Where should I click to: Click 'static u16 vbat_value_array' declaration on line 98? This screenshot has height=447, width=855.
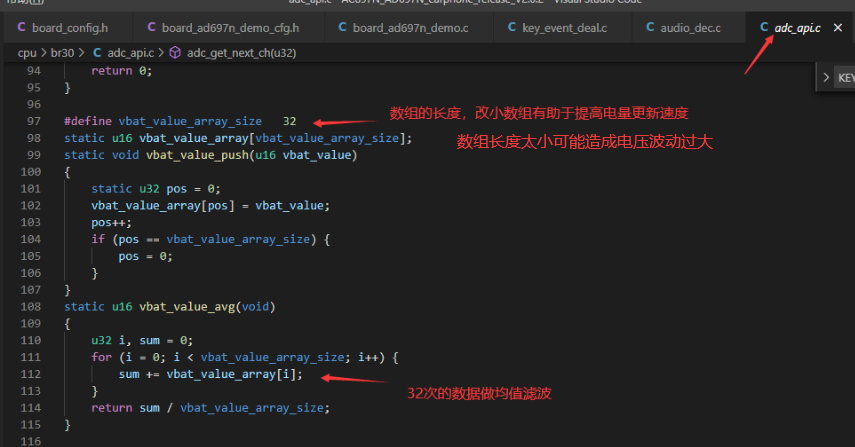pos(238,138)
